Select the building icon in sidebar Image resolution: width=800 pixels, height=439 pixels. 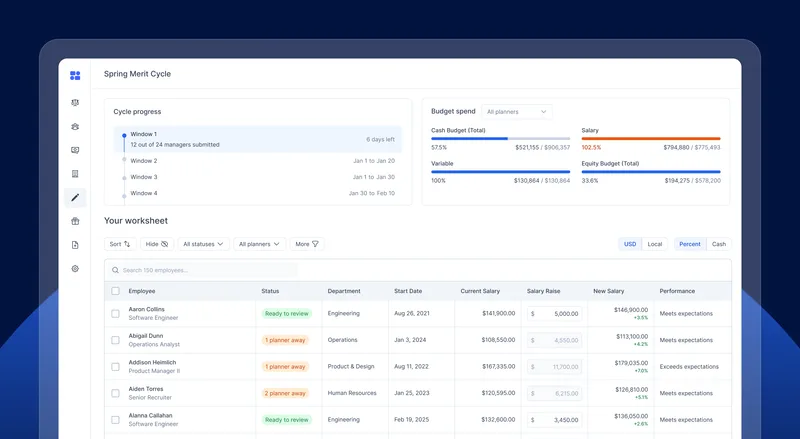coord(75,174)
